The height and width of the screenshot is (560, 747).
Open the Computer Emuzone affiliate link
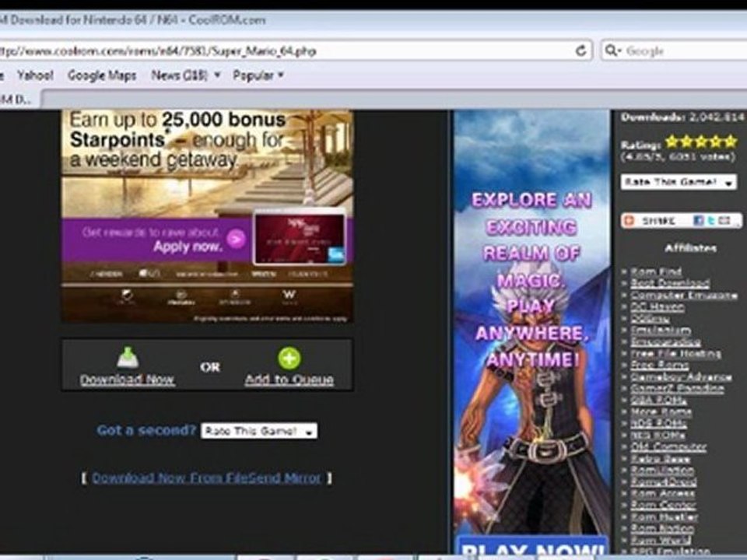click(684, 296)
